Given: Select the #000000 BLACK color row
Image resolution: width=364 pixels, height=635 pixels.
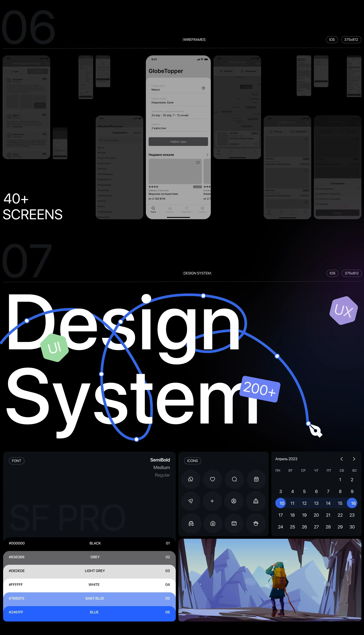Looking at the screenshot, I should 89,543.
